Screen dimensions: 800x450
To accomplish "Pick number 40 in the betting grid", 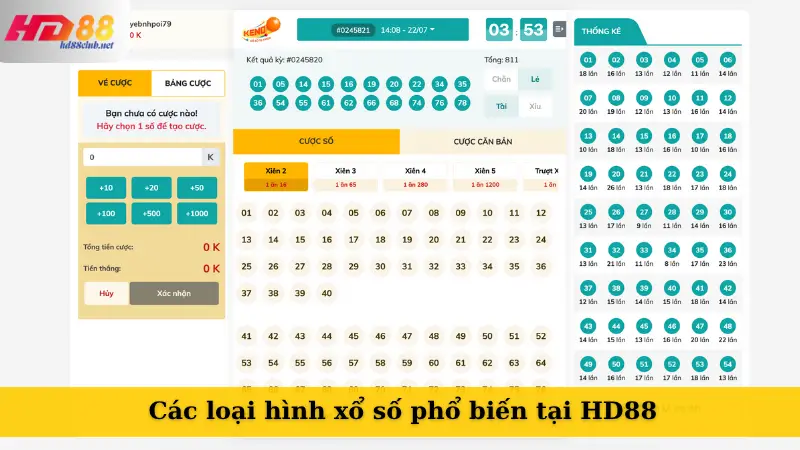I will pyautogui.click(x=327, y=293).
